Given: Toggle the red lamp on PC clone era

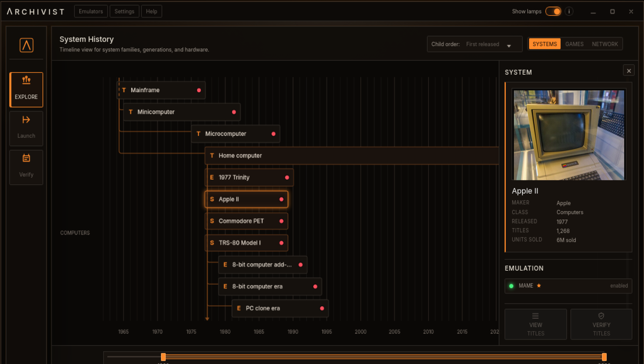Looking at the screenshot, I should point(322,308).
